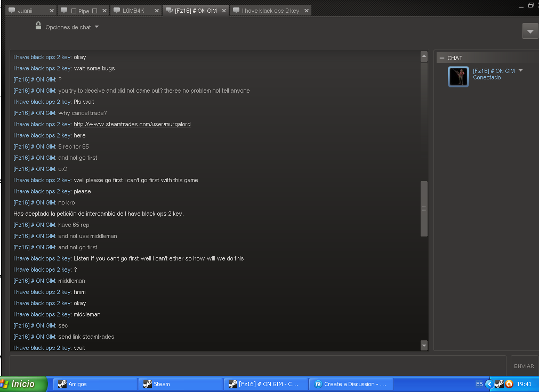Image resolution: width=539 pixels, height=392 pixels.
Task: Click message '5 rep for 65'
Action: click(73, 146)
